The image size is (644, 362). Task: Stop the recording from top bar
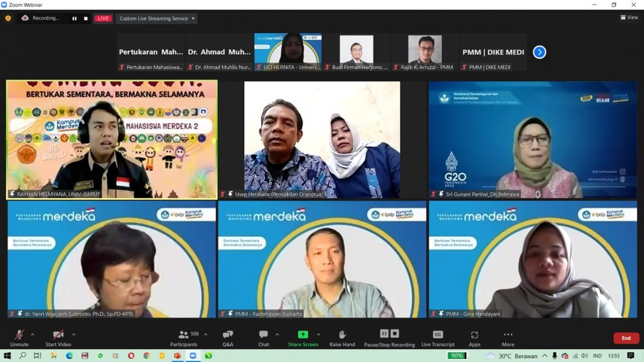pyautogui.click(x=86, y=19)
